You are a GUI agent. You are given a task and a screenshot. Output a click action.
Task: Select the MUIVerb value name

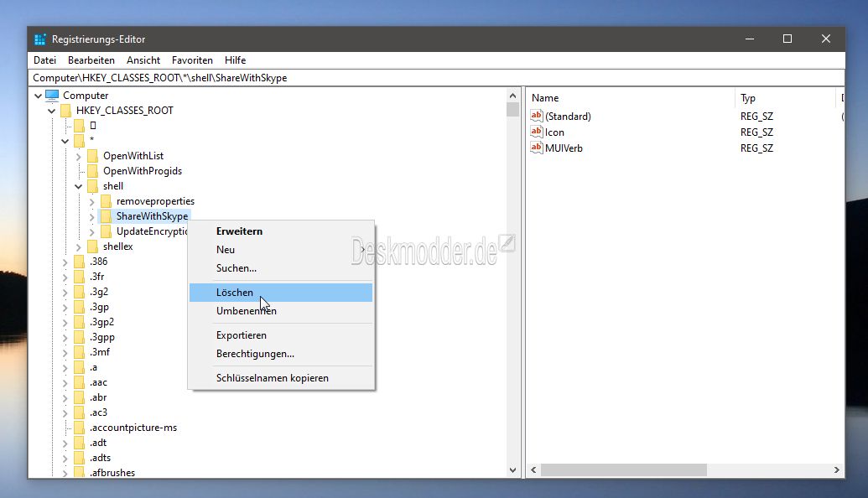pyautogui.click(x=564, y=148)
